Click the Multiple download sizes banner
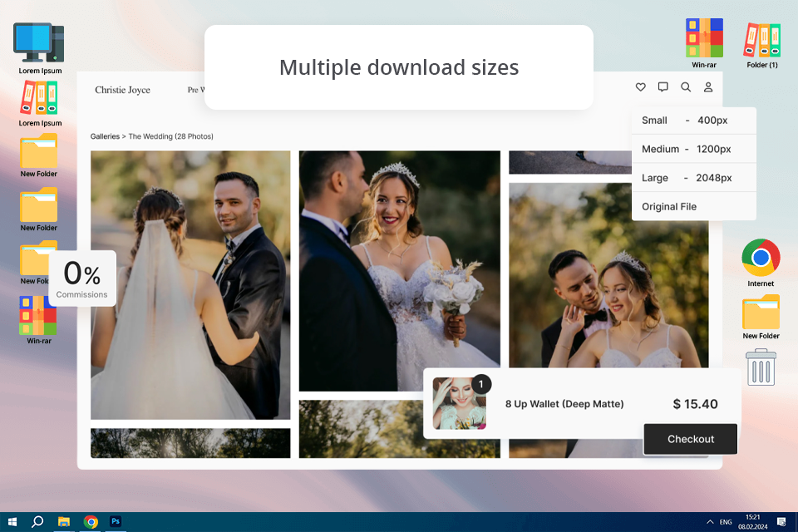The height and width of the screenshot is (532, 798). pyautogui.click(x=399, y=67)
